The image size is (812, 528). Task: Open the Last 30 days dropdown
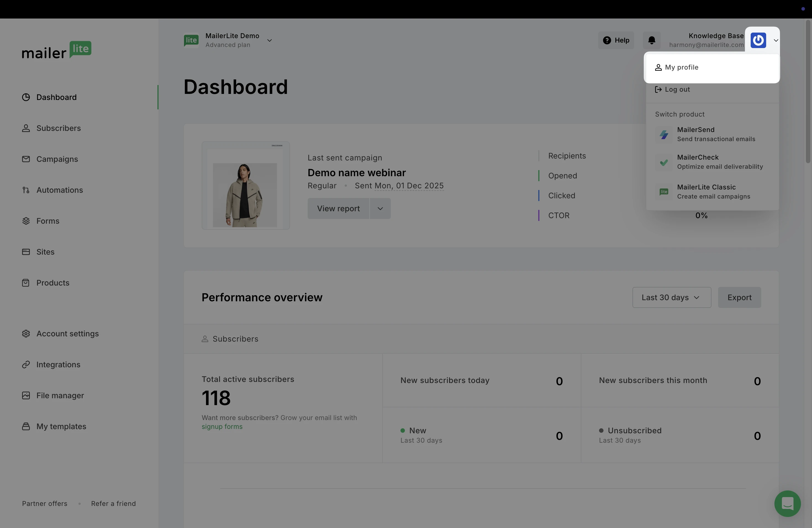point(671,297)
